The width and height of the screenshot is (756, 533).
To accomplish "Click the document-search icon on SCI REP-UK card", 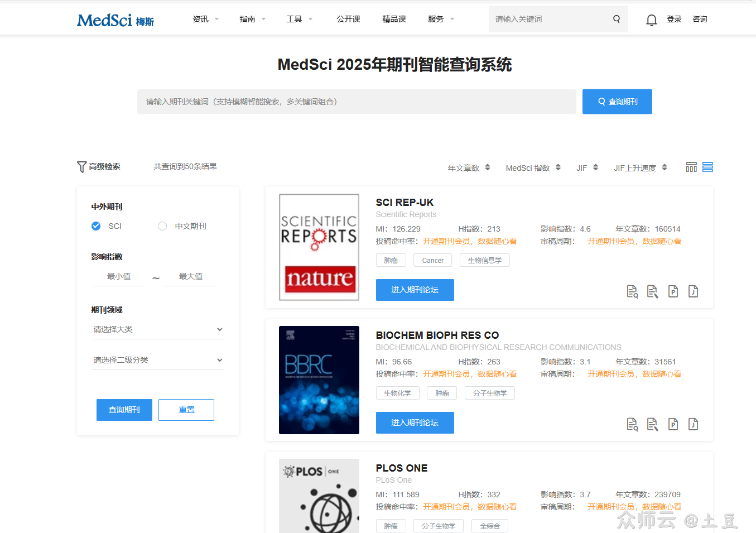I will pos(632,291).
